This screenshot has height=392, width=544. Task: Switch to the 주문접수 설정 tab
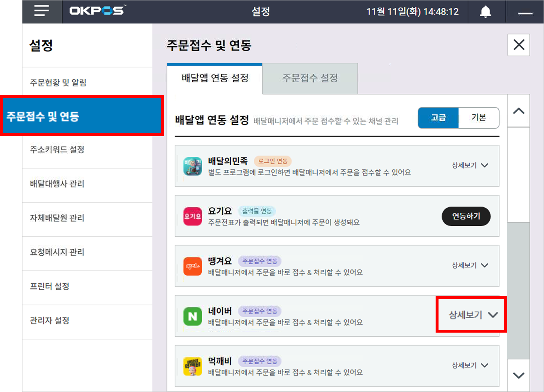tap(310, 78)
